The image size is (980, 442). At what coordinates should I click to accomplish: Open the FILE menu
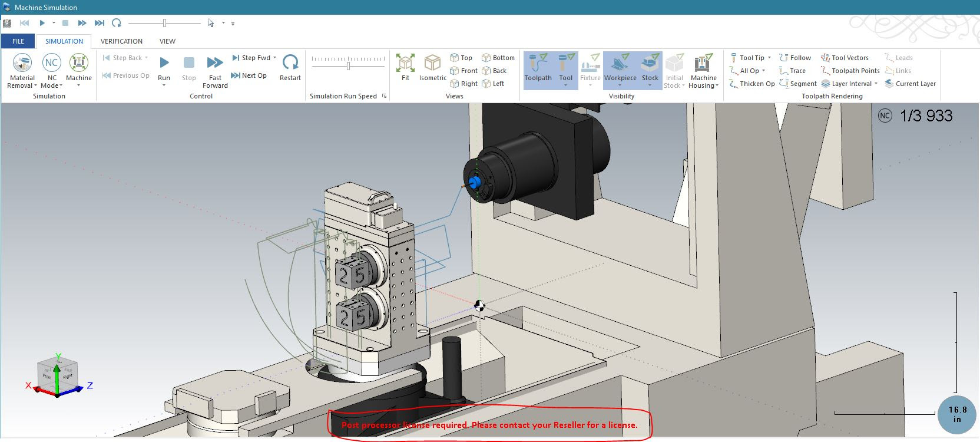18,41
